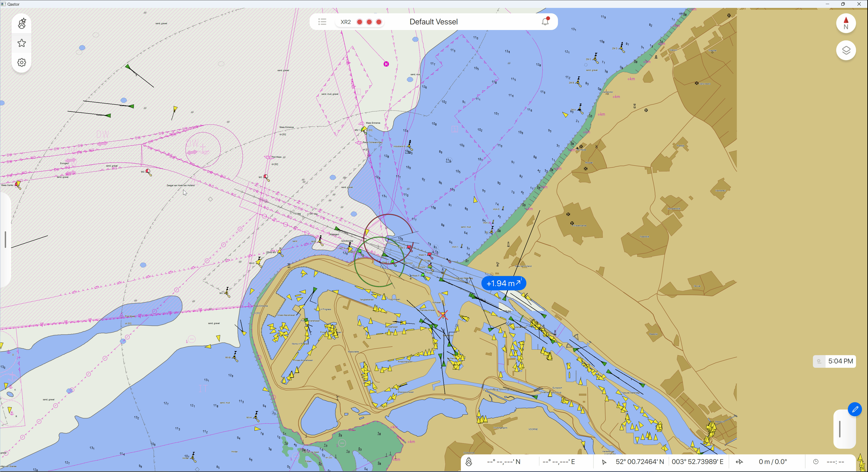Click the Default Vessel title
Screen dimensions: 868x472
433,22
